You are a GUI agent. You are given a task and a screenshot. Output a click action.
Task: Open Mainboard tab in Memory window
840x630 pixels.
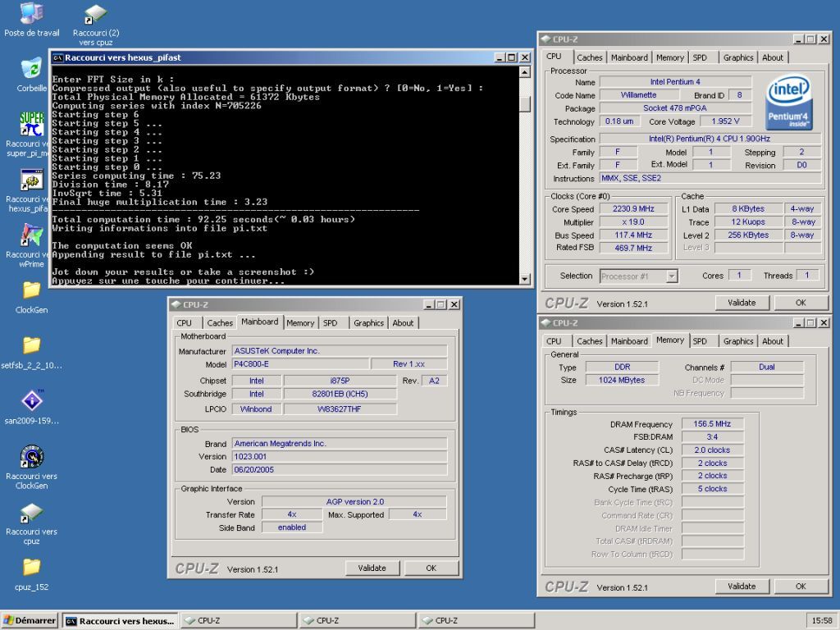tap(629, 341)
